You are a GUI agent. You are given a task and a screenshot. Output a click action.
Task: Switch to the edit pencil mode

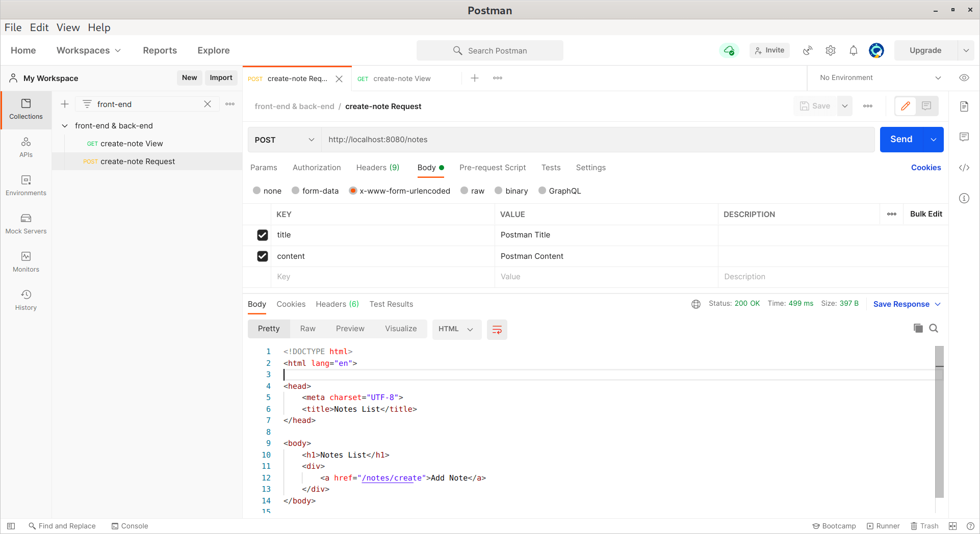[x=906, y=106]
